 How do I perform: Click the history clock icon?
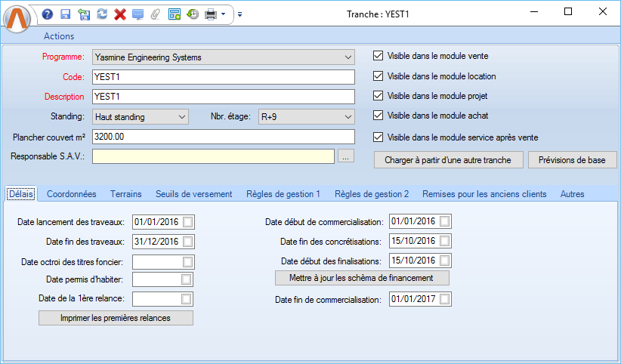point(193,14)
